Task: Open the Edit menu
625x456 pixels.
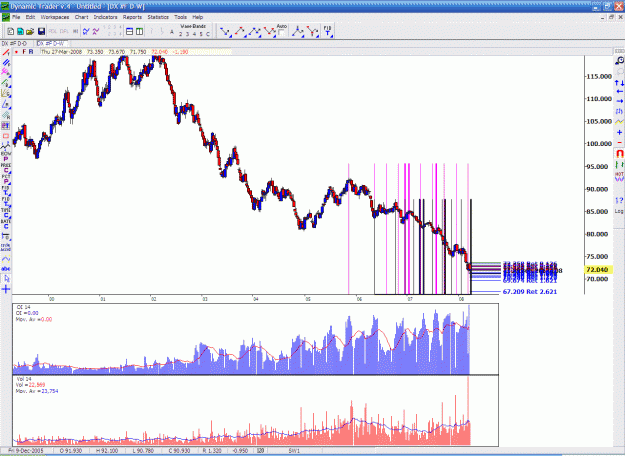Action: 30,17
